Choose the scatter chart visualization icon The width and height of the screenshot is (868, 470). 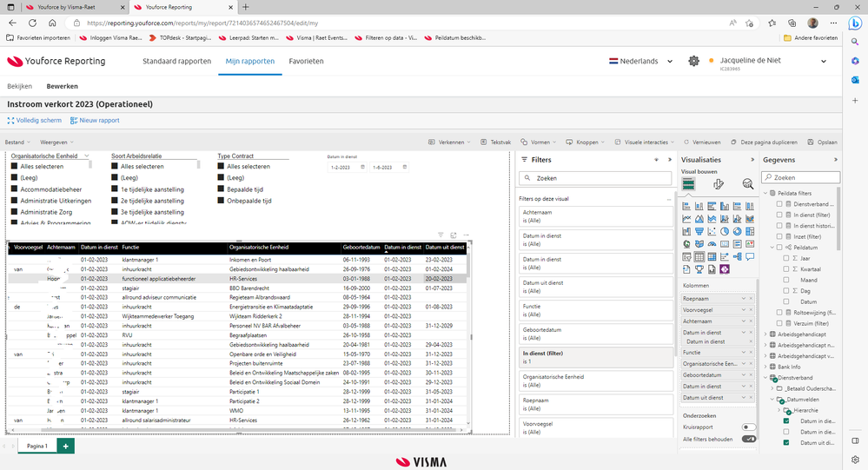pos(712,231)
